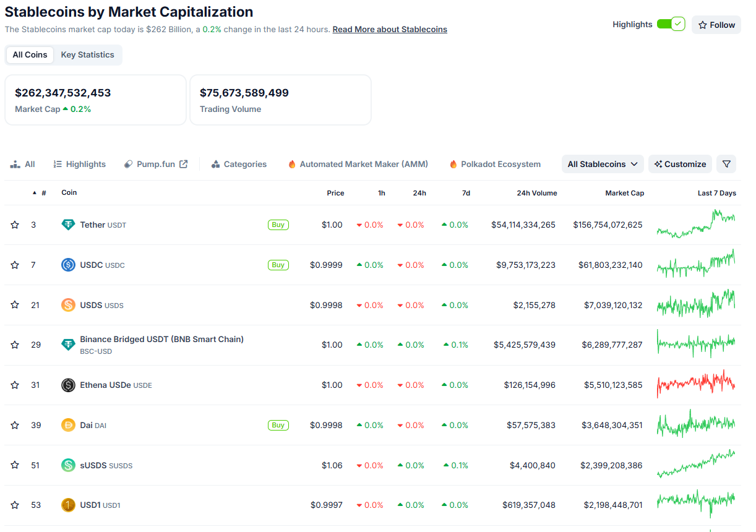Click Buy button for Tether

[278, 225]
